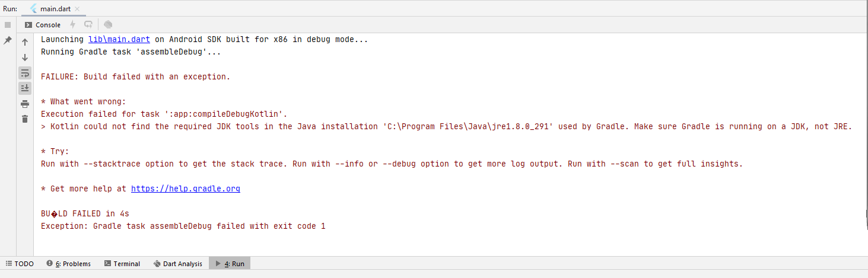This screenshot has width=868, height=278.
Task: Follow the https://help.gradle.org link
Action: pyautogui.click(x=185, y=189)
